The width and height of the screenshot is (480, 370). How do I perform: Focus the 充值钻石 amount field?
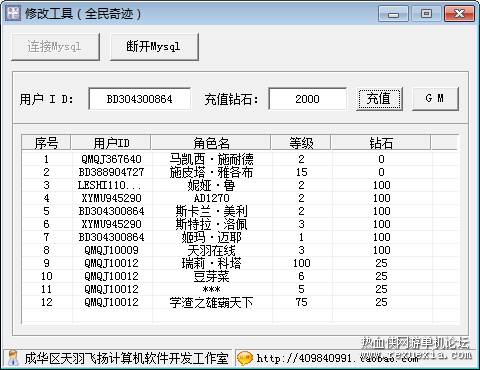pos(307,99)
